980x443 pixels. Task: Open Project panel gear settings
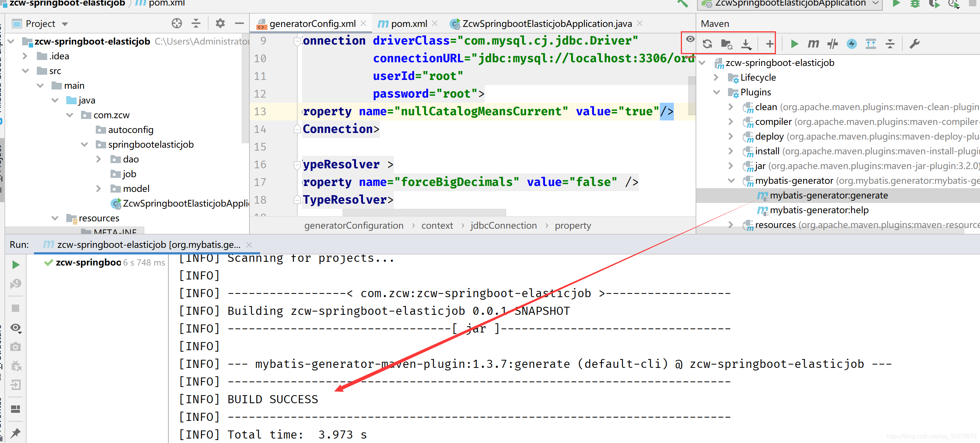tap(220, 24)
